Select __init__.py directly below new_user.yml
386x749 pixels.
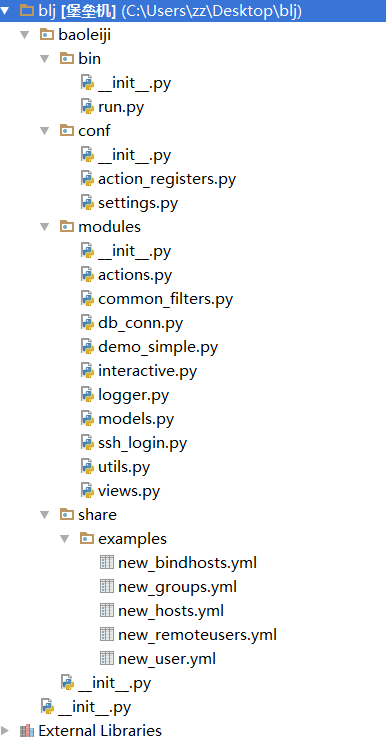click(x=115, y=683)
